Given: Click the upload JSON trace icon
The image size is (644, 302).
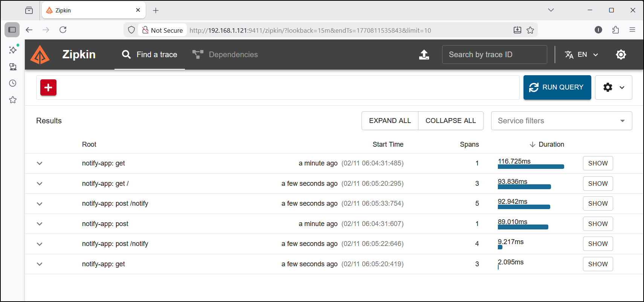Looking at the screenshot, I should pyautogui.click(x=424, y=55).
